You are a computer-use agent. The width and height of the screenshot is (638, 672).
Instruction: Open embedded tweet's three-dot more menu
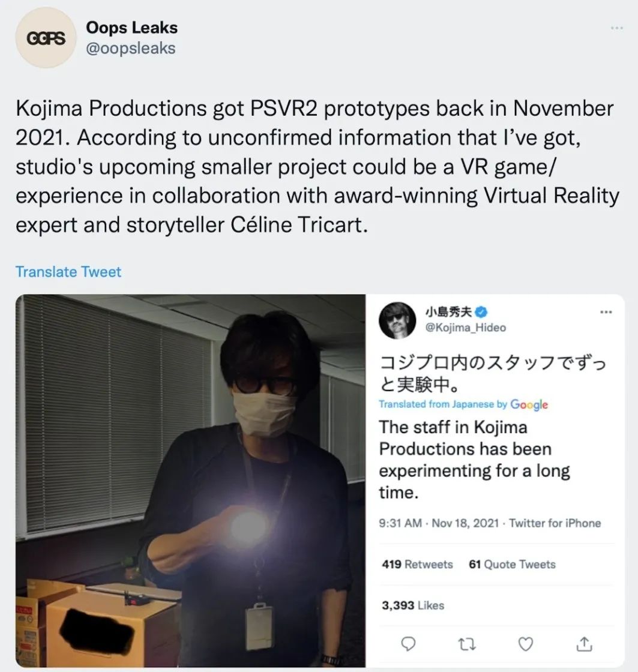pyautogui.click(x=606, y=312)
